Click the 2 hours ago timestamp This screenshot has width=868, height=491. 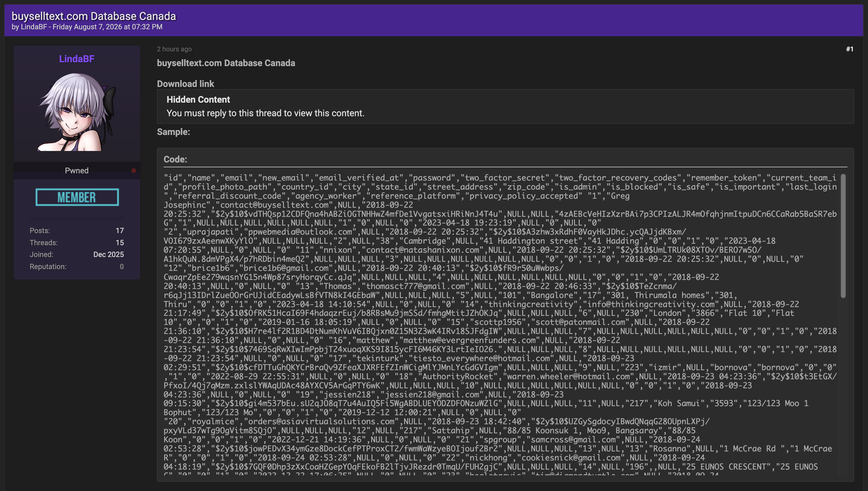point(174,49)
